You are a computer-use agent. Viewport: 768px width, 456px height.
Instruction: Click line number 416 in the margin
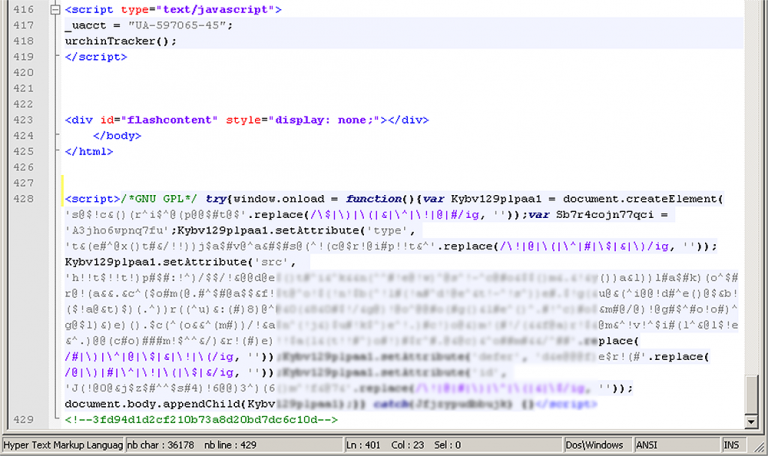pos(20,9)
